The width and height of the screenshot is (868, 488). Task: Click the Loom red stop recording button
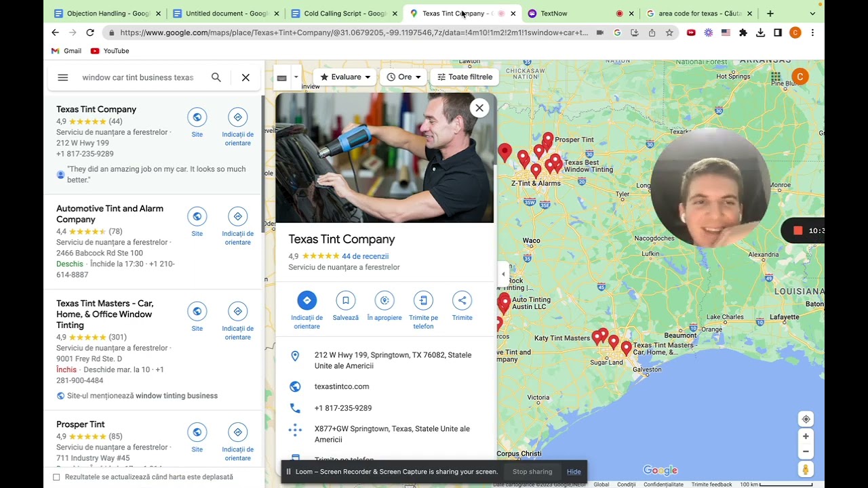[798, 230]
